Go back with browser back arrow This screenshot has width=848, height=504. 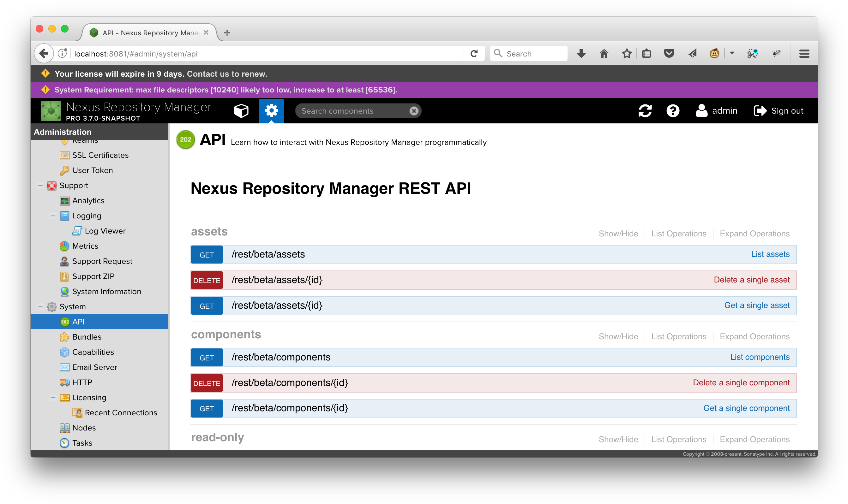pos(44,54)
